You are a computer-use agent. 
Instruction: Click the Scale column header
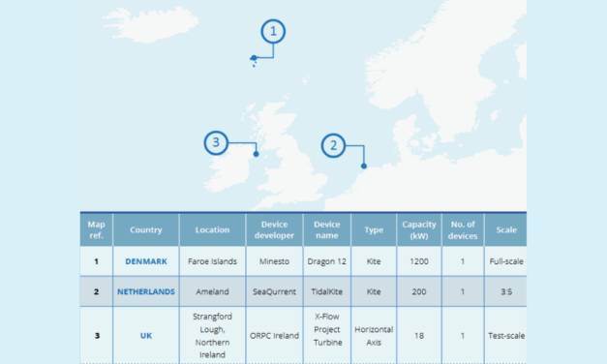[506, 229]
